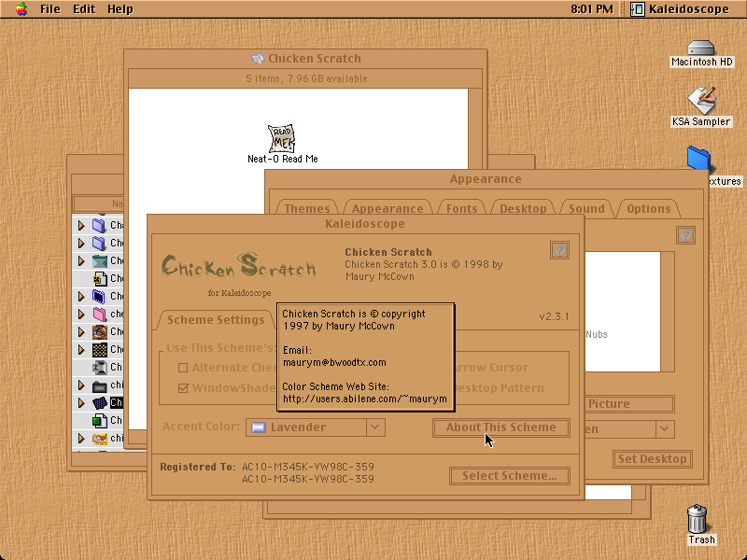
Task: Select the dark navy folder icon in list
Action: tap(99, 296)
